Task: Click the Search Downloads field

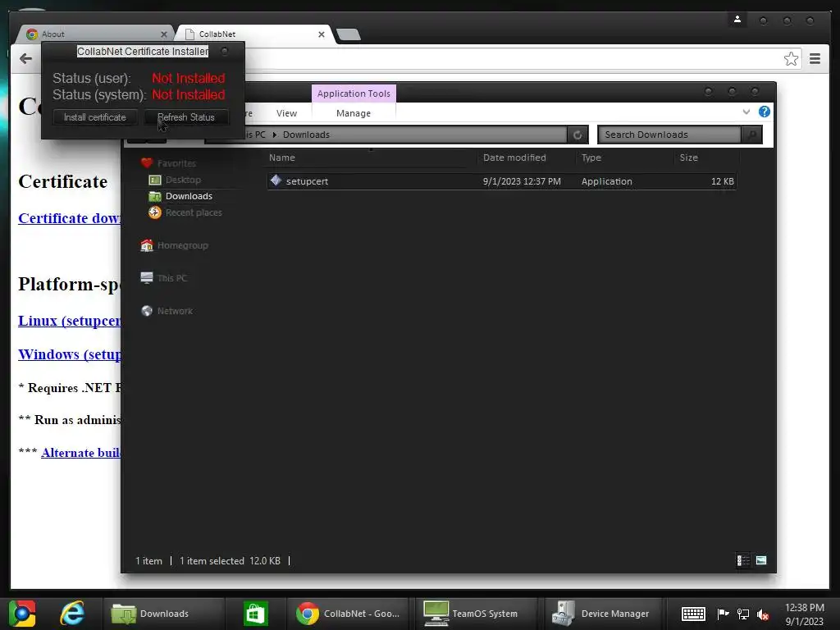Action: (x=669, y=135)
